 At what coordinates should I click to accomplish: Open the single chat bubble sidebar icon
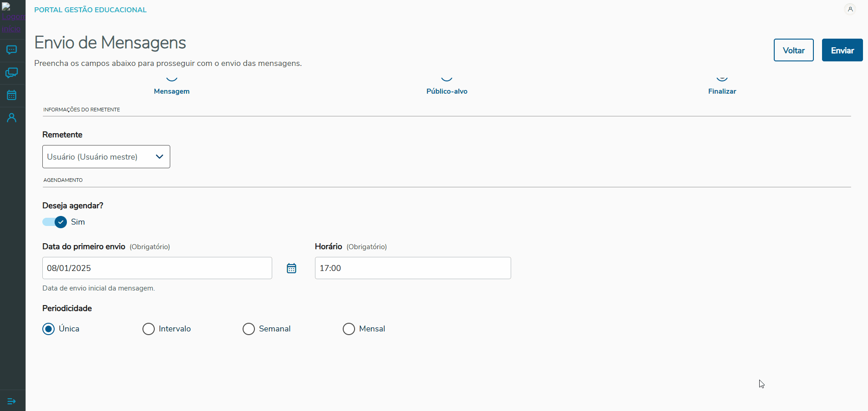pos(12,50)
